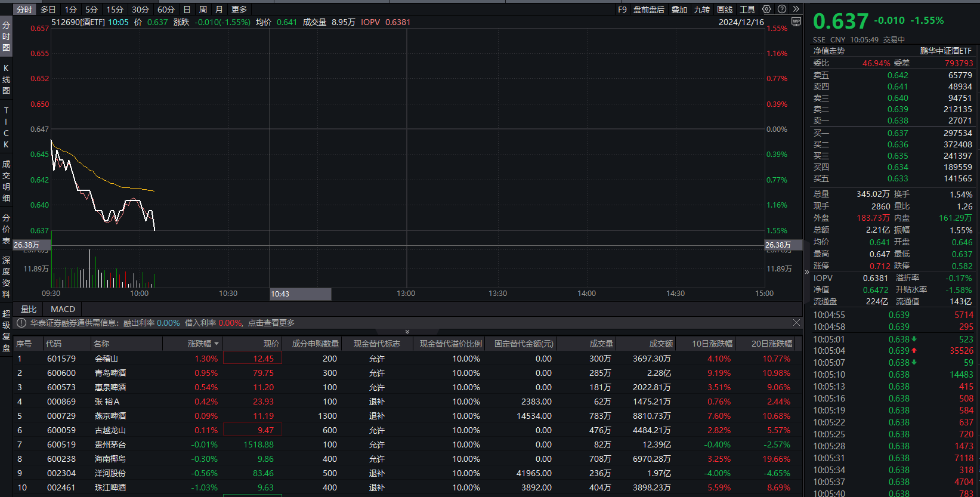Viewport: 980px width, 497px height.
Task: Open F9 deep data button
Action: (622, 10)
